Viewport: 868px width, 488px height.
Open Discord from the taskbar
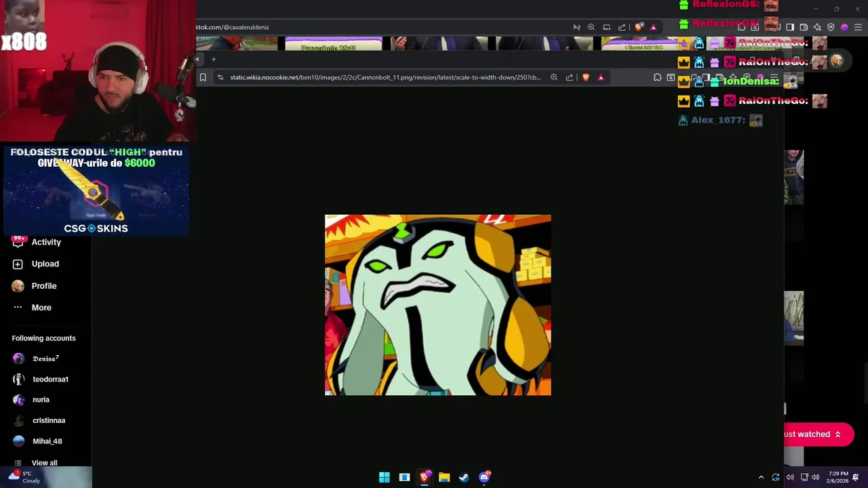pyautogui.click(x=484, y=477)
